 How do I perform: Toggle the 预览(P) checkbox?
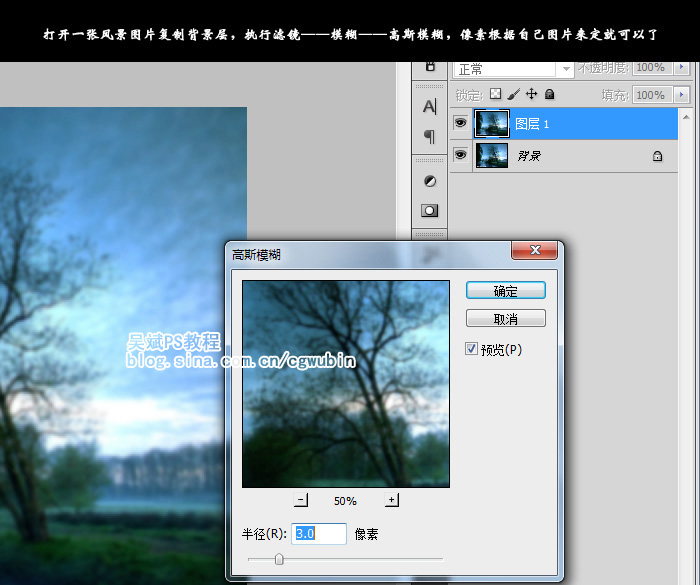[471, 349]
